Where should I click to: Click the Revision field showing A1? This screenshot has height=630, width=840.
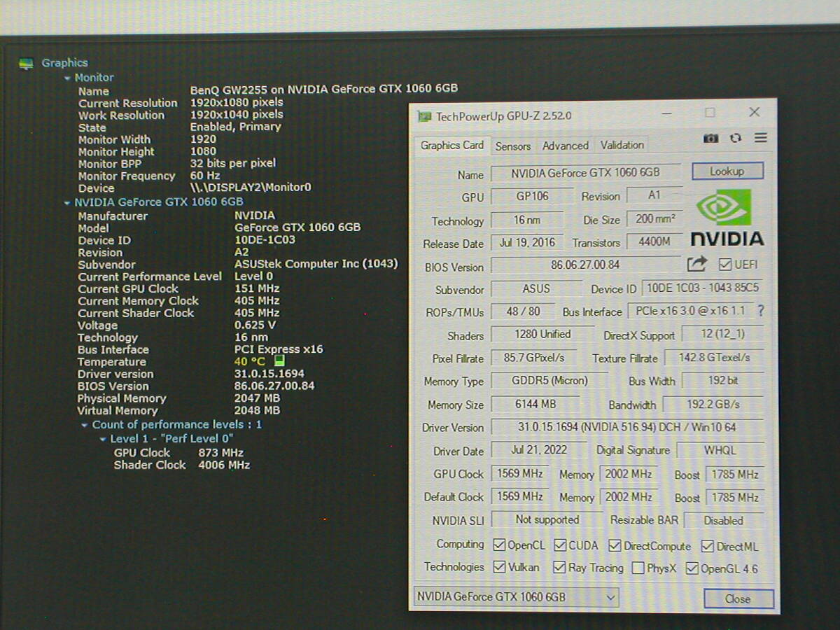click(654, 195)
